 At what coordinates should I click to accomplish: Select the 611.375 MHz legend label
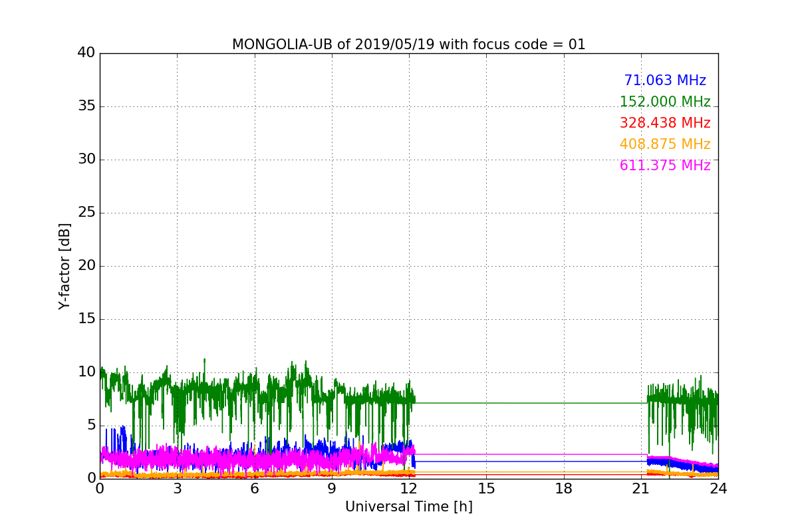(665, 166)
